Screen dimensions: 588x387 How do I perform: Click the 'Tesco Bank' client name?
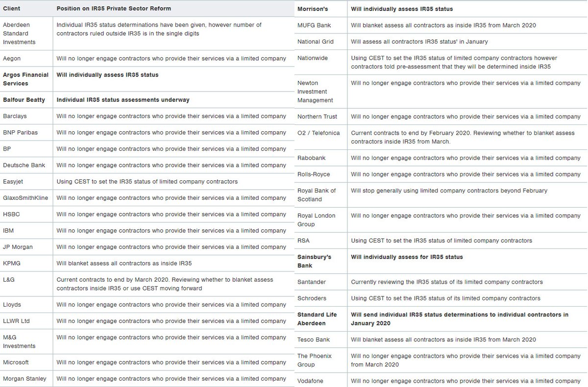(314, 339)
